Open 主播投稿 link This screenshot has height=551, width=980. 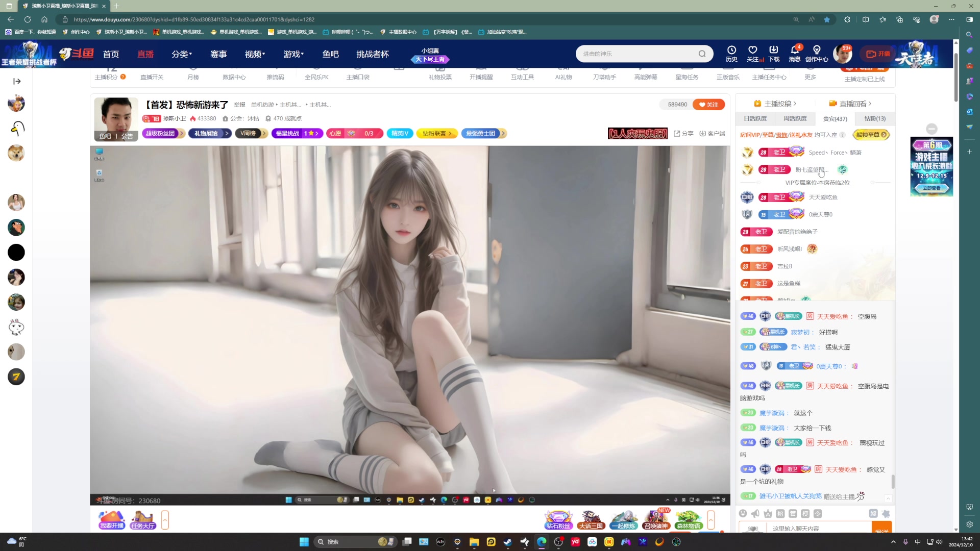(775, 104)
